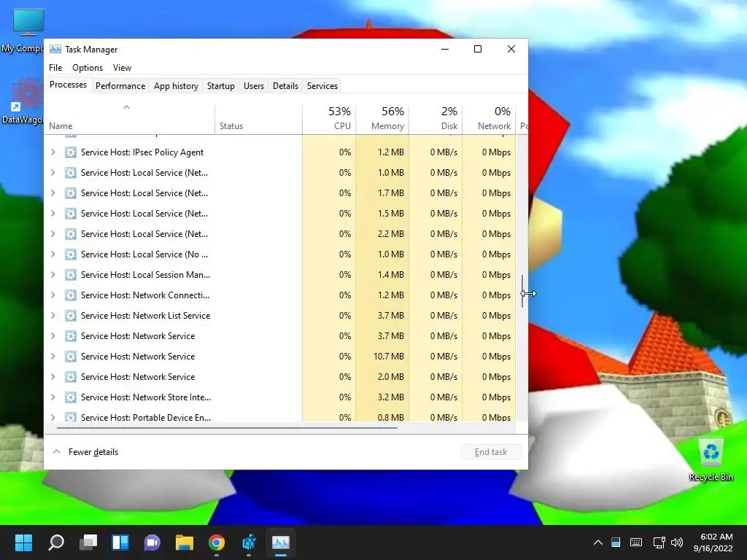This screenshot has width=747, height=560.
Task: Launch Chat app from taskbar
Action: (152, 542)
